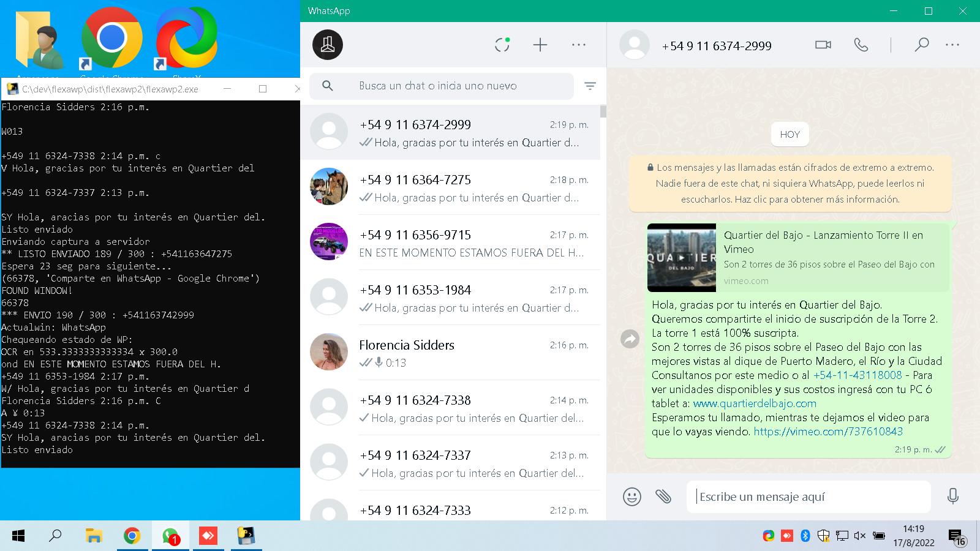Click the horse profile picture of 6364-7275

click(x=329, y=187)
